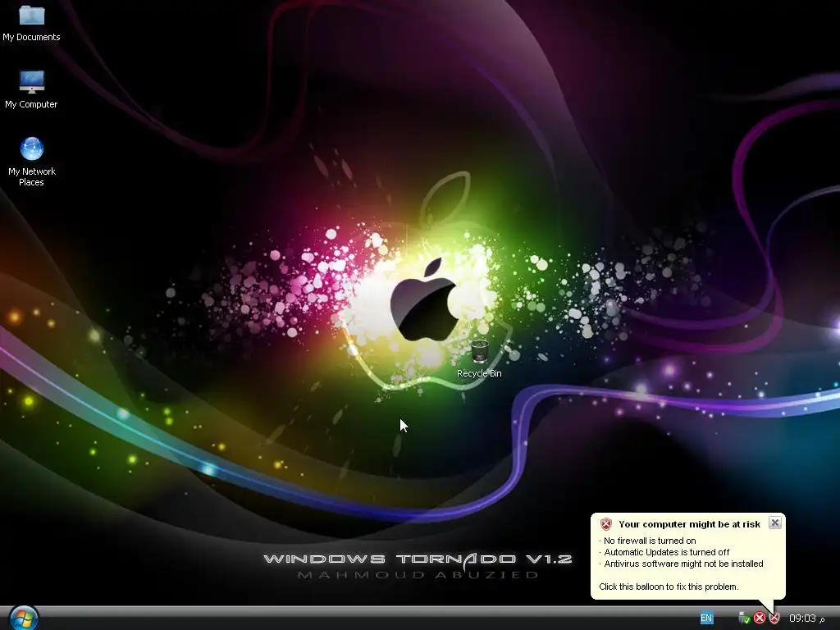Image resolution: width=840 pixels, height=630 pixels.
Task: Click the 'Your computer might be at risk' title
Action: pos(689,524)
